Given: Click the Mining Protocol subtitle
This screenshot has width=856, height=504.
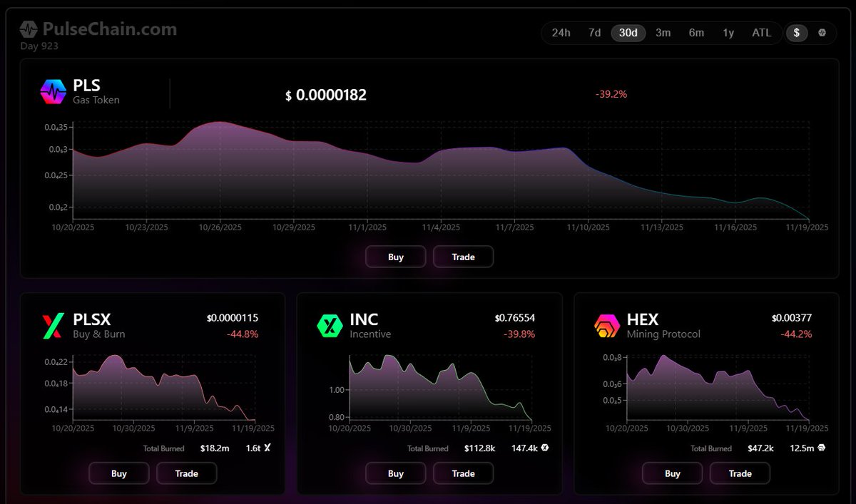Looking at the screenshot, I should (663, 334).
